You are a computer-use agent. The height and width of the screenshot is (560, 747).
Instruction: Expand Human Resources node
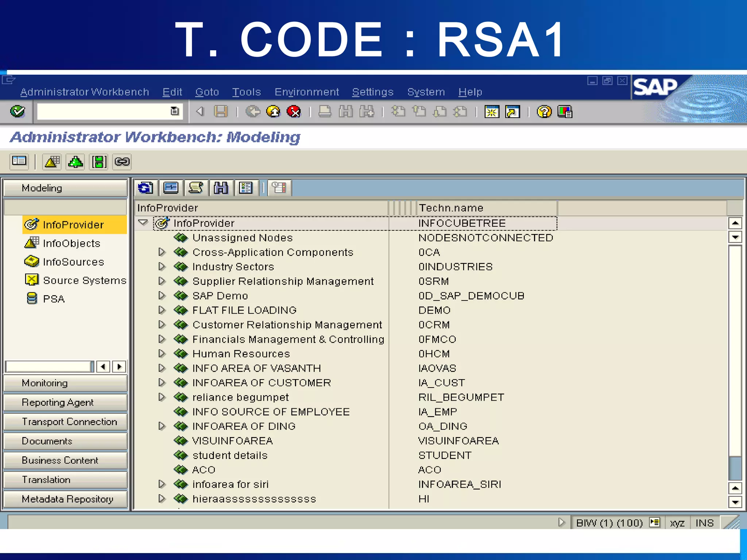click(162, 353)
